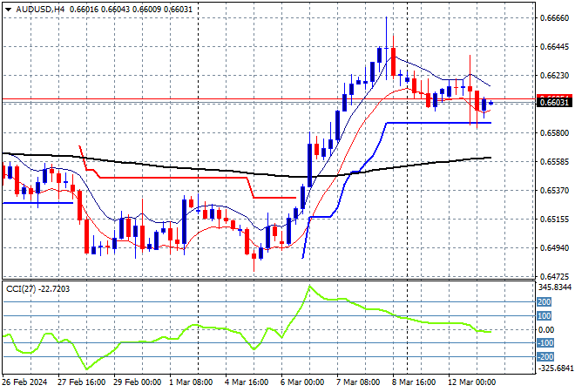
Task: Click the CCI 0.00 level label
Action: pyautogui.click(x=544, y=329)
